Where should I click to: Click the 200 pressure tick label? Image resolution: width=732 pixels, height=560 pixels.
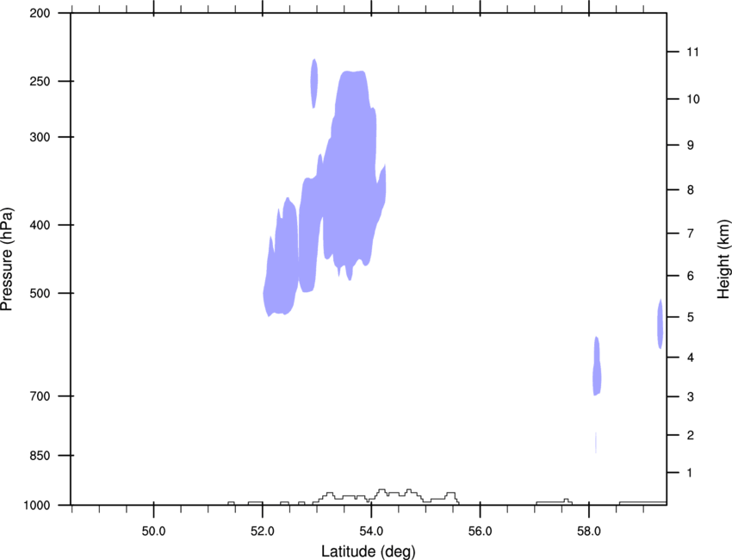(40, 13)
